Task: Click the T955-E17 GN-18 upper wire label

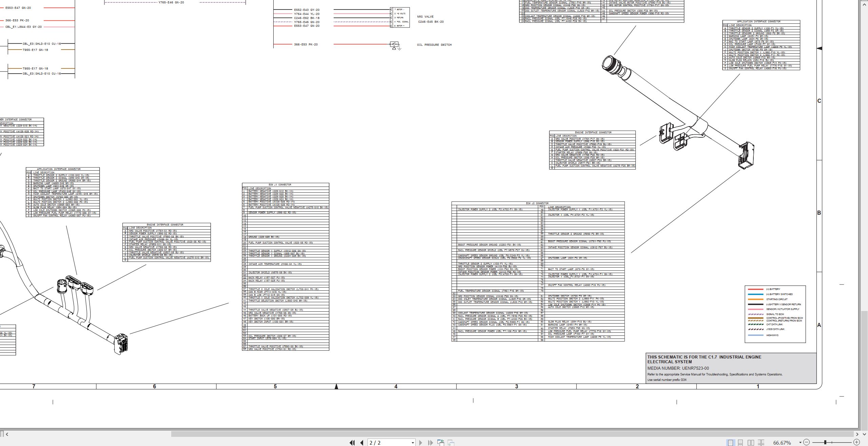Action: pyautogui.click(x=35, y=50)
